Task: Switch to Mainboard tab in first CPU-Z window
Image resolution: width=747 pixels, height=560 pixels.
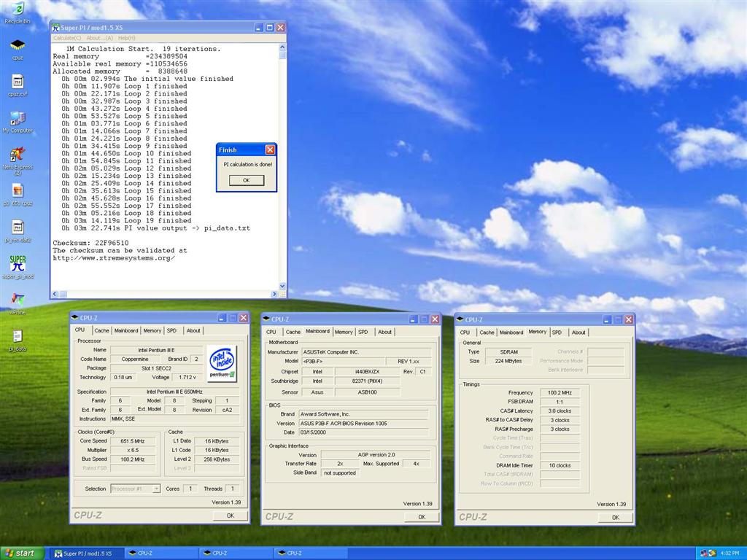Action: (x=125, y=330)
